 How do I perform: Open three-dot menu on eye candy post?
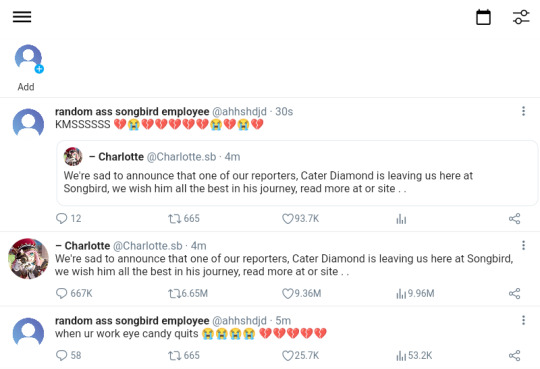[523, 320]
